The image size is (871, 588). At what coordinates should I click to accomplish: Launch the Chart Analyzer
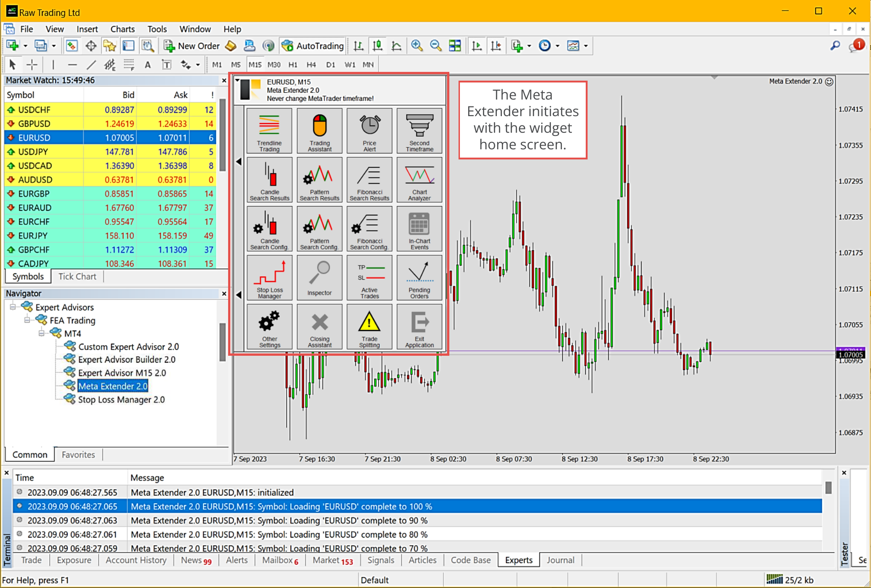click(419, 180)
